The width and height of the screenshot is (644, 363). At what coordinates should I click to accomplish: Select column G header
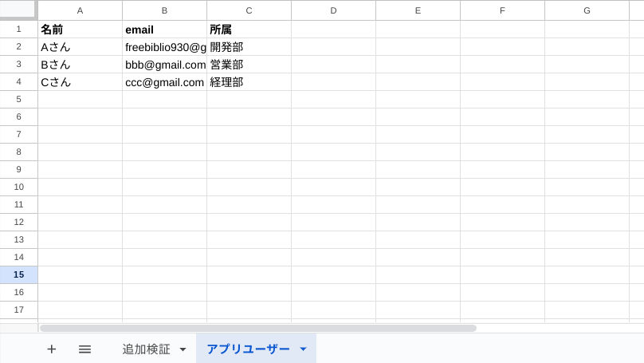click(587, 10)
